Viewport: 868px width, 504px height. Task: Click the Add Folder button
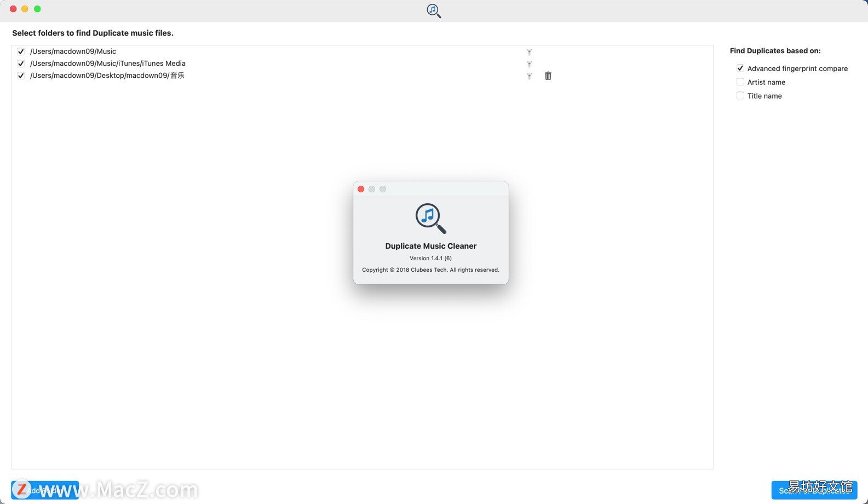coord(45,490)
